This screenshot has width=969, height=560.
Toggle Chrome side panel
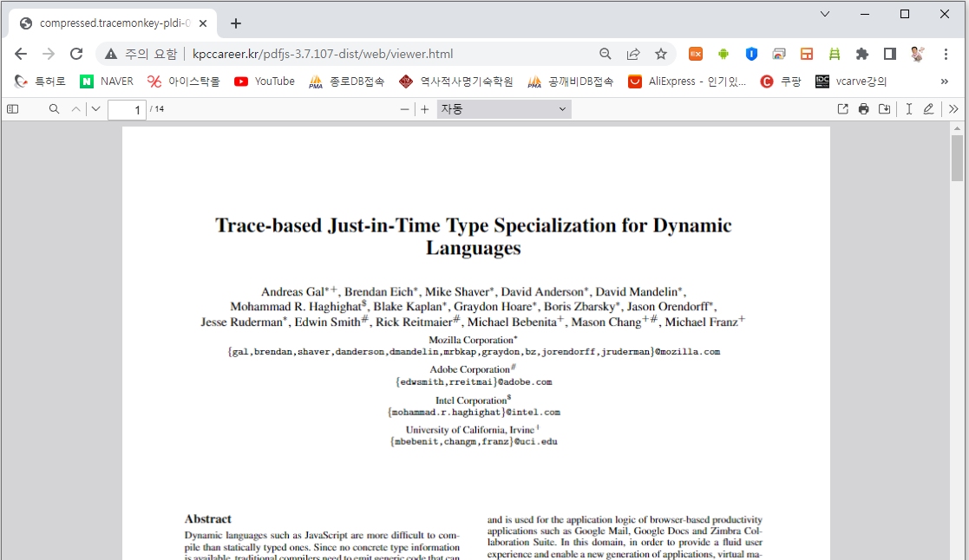click(890, 54)
